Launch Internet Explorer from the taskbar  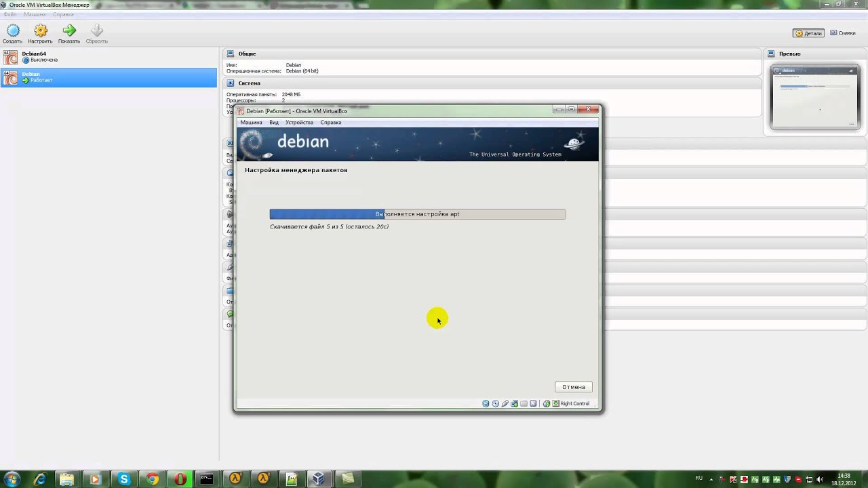[x=39, y=479]
